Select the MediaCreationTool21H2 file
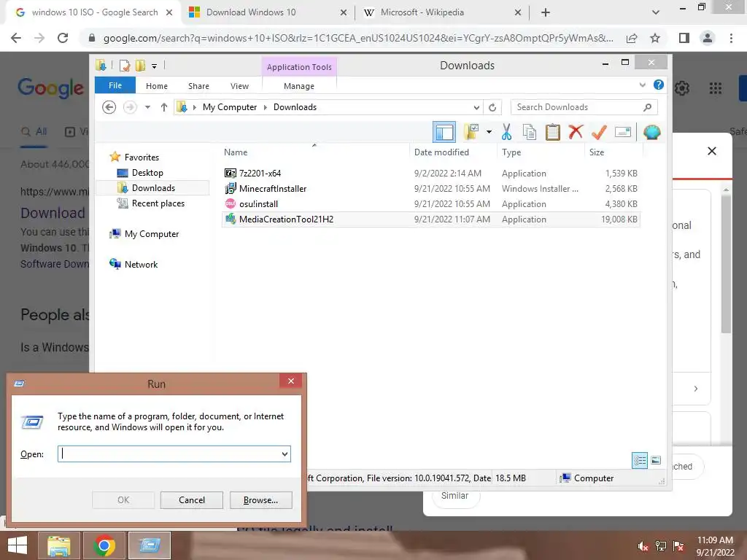 pyautogui.click(x=430, y=219)
